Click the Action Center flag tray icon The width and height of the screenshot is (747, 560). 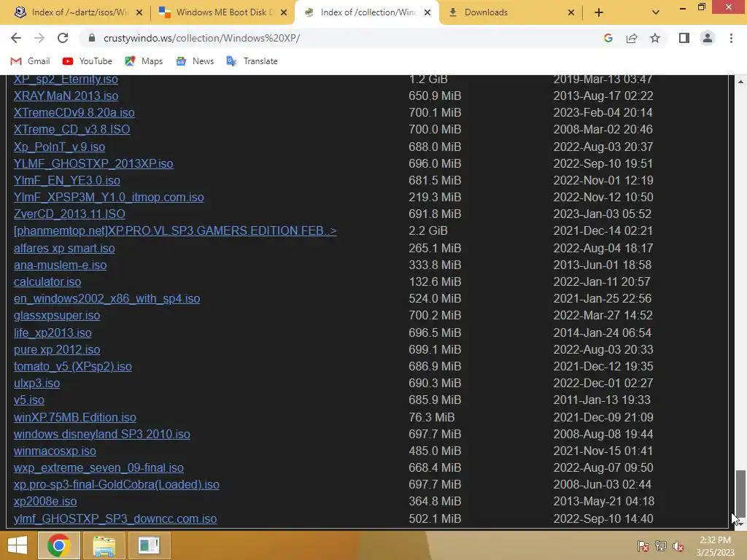643,545
